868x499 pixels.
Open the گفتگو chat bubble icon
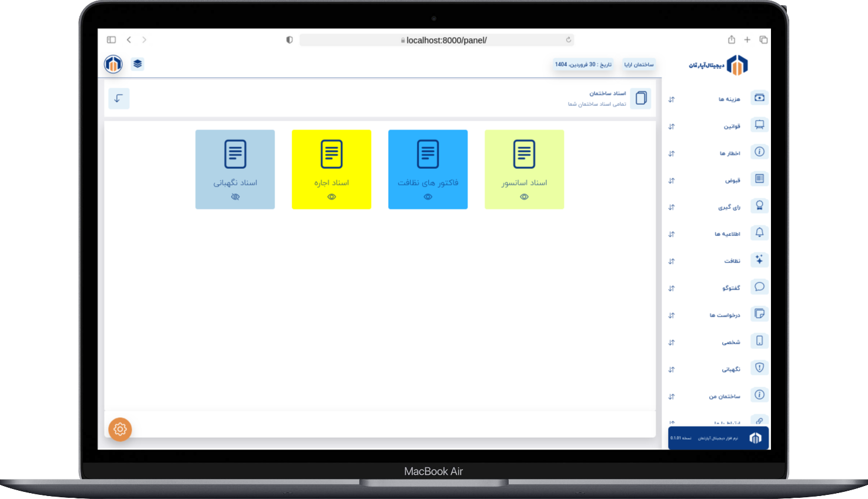[x=759, y=287]
